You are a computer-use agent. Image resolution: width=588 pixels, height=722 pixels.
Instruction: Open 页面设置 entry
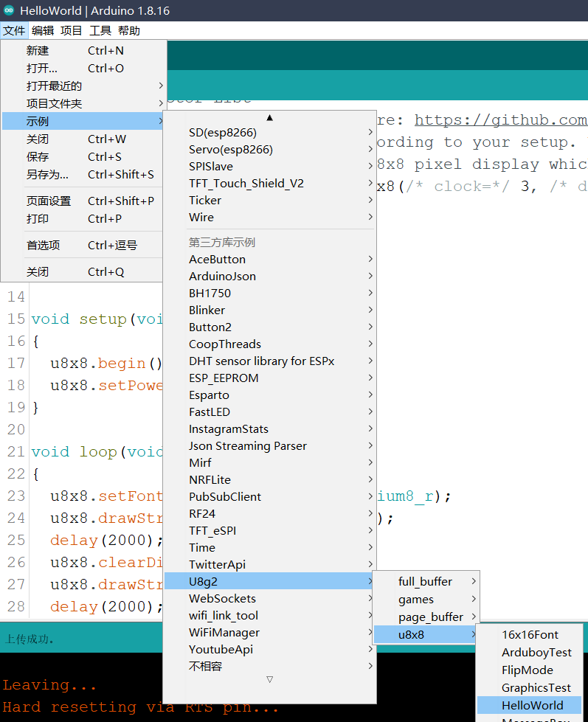coord(83,201)
